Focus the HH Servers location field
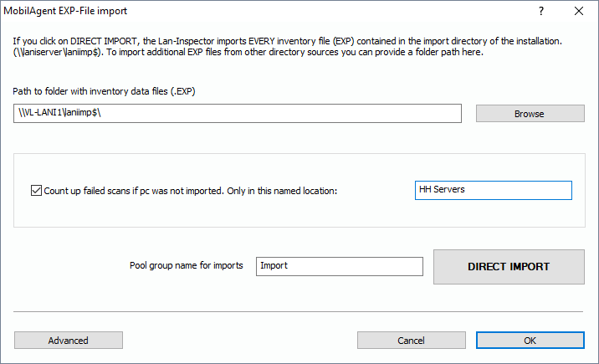599x364 pixels. click(493, 190)
